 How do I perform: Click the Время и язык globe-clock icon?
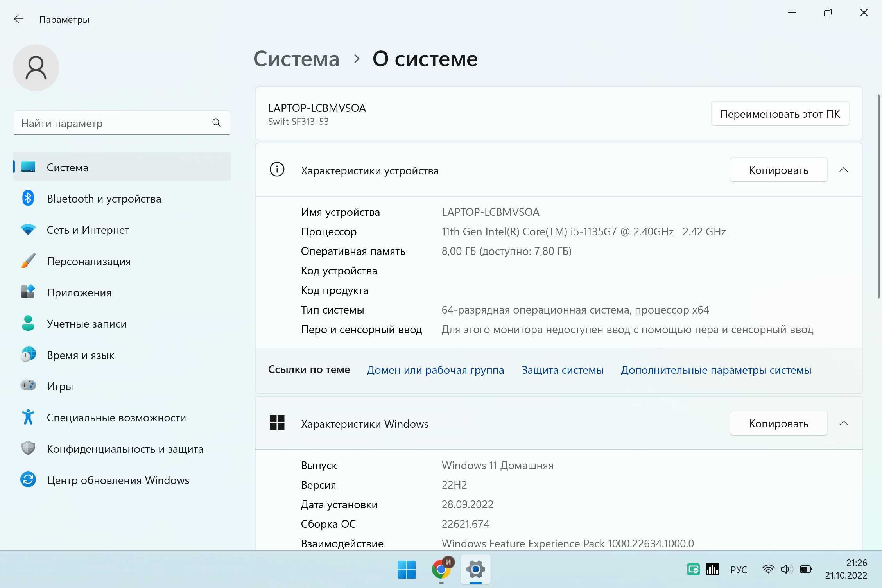[x=28, y=355]
